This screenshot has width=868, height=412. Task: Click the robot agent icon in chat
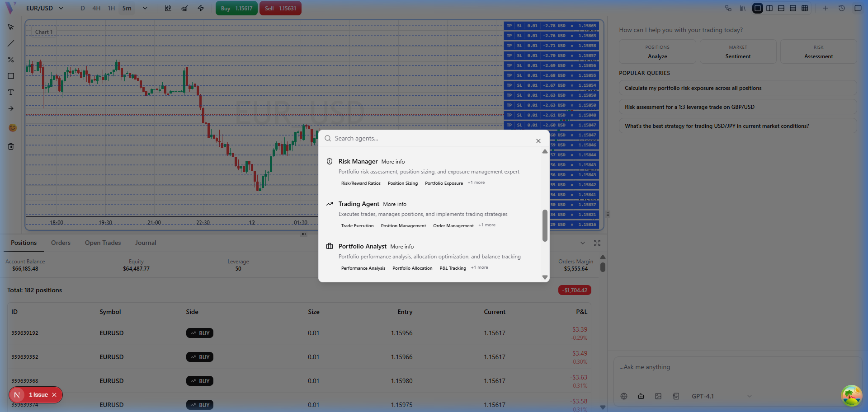pyautogui.click(x=641, y=396)
